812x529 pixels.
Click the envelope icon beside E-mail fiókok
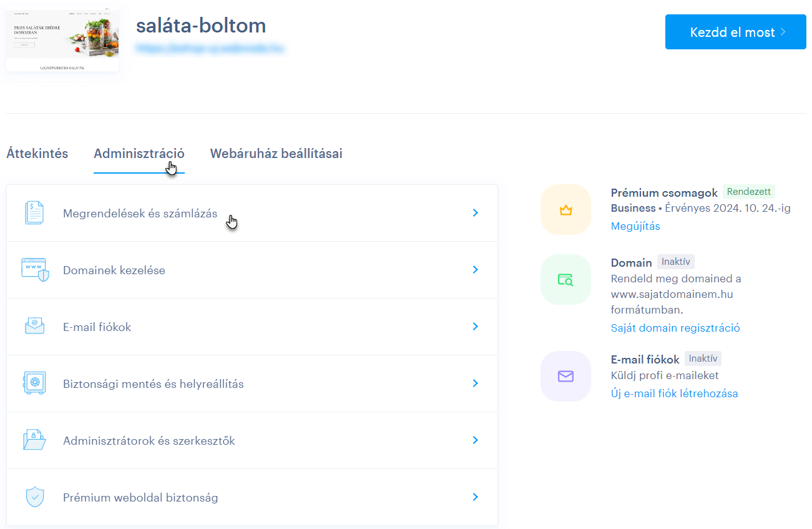(x=35, y=327)
